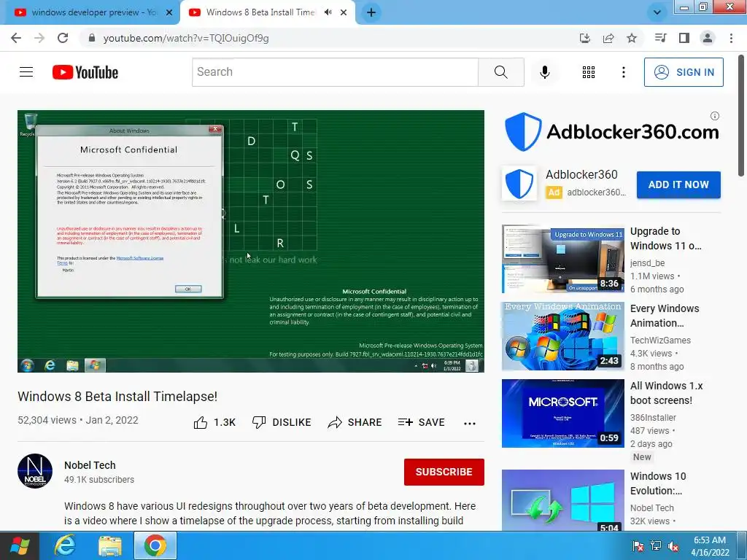Image resolution: width=747 pixels, height=560 pixels.
Task: Click Windows 10 Evolution video title
Action: (x=658, y=483)
